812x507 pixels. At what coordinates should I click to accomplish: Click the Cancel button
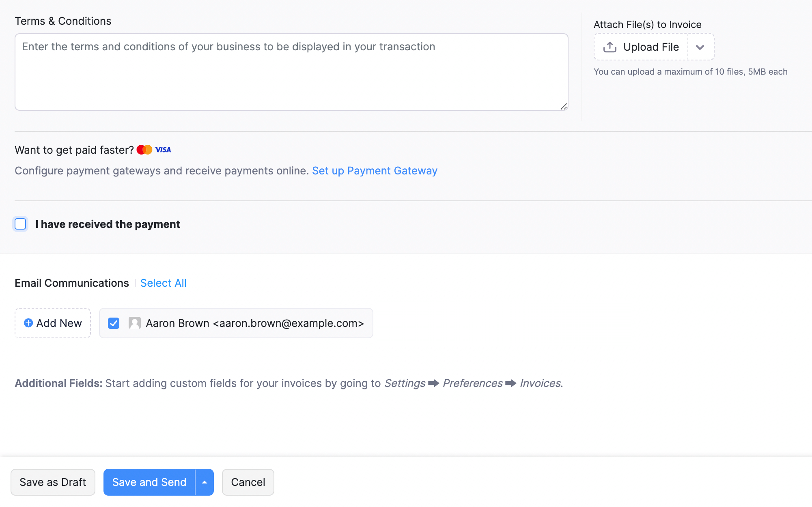point(248,482)
